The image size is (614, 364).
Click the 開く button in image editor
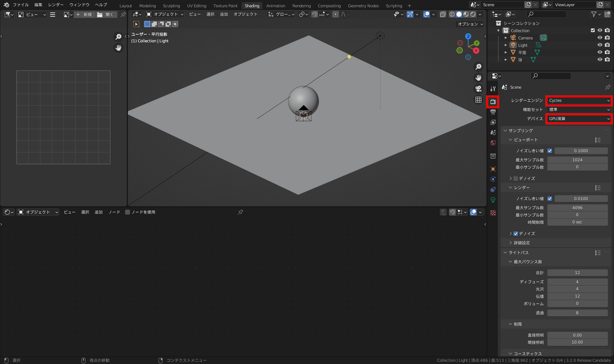(106, 15)
